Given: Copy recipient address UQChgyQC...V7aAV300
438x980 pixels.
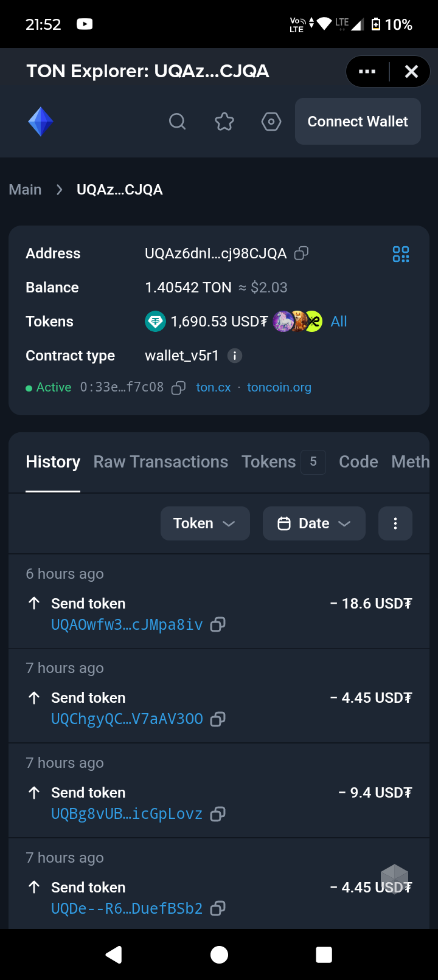Looking at the screenshot, I should [217, 719].
